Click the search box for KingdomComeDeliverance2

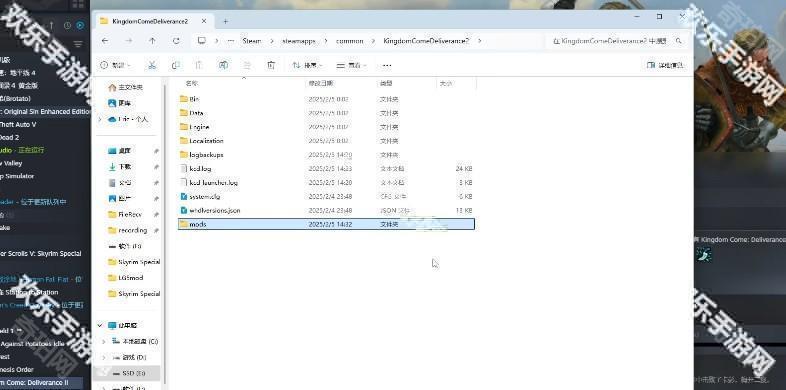617,41
